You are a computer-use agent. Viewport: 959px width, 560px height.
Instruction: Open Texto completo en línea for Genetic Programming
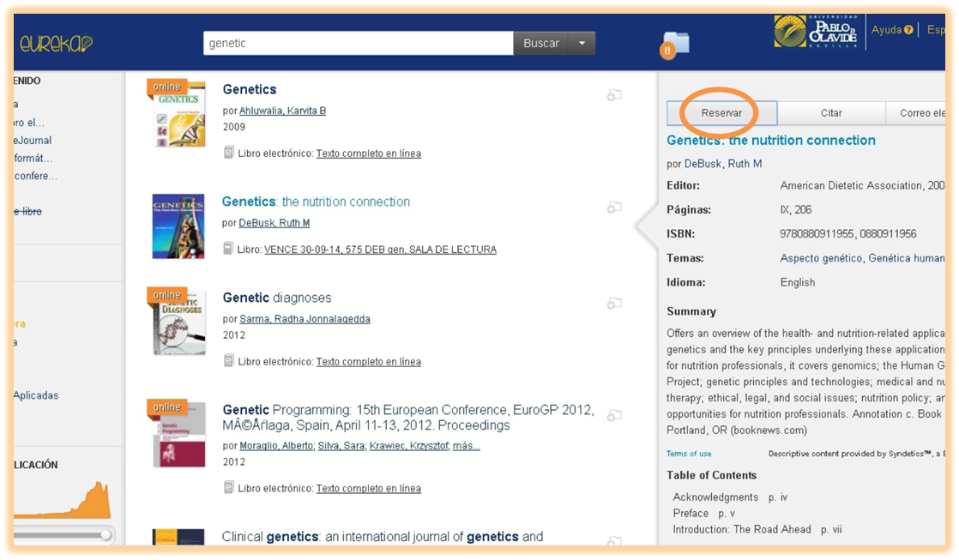pyautogui.click(x=368, y=489)
